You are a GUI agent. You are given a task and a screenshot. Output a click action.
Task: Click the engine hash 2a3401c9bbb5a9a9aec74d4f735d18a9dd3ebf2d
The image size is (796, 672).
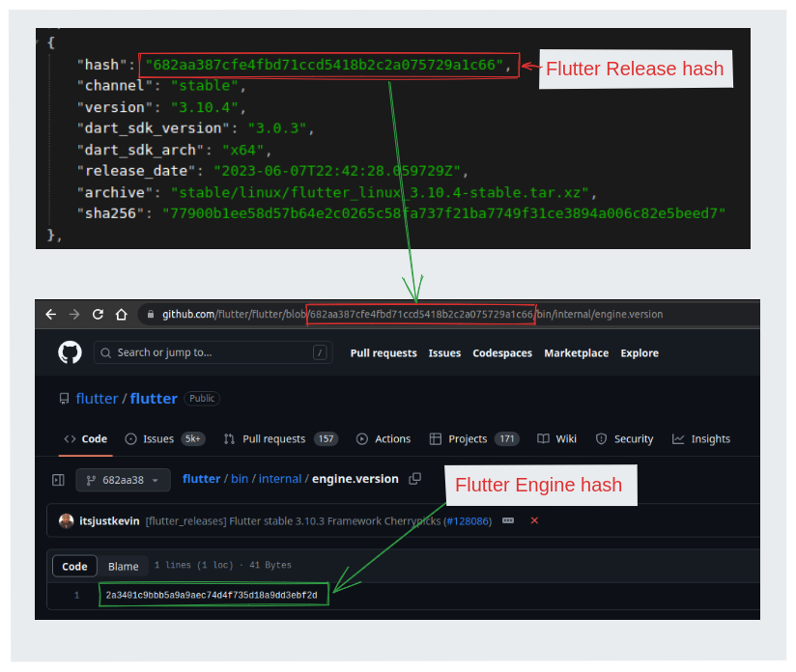[x=212, y=595]
